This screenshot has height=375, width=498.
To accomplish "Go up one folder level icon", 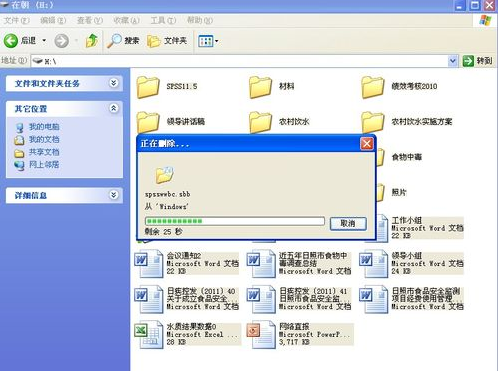I will click(92, 41).
